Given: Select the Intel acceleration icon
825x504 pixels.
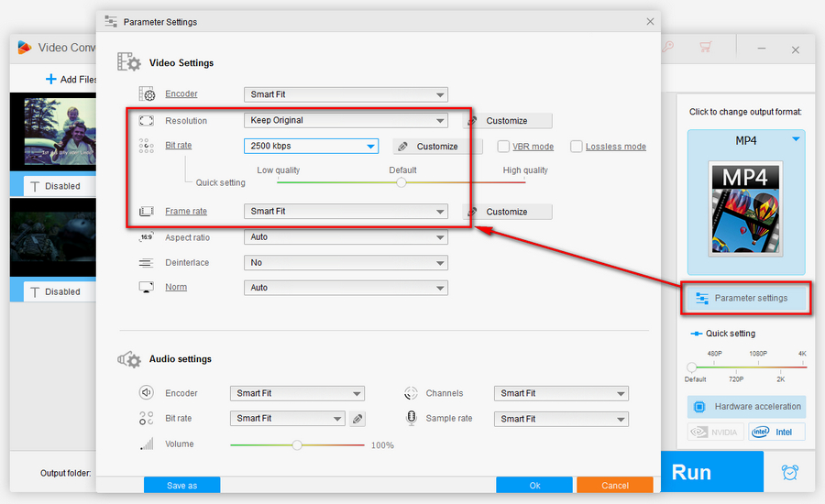Looking at the screenshot, I should [x=776, y=432].
